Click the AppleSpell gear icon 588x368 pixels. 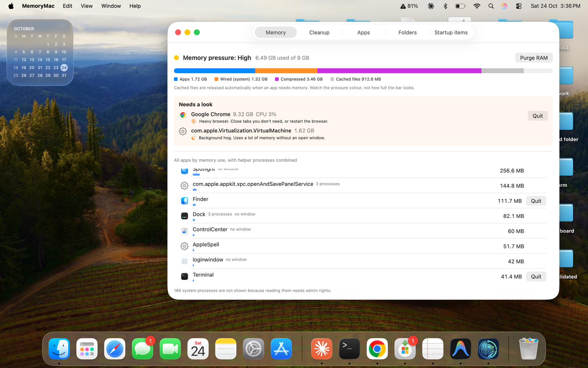tap(184, 246)
